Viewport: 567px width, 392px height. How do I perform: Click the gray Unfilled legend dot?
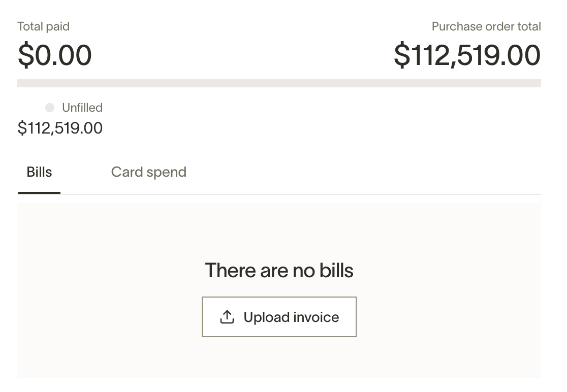click(x=50, y=108)
